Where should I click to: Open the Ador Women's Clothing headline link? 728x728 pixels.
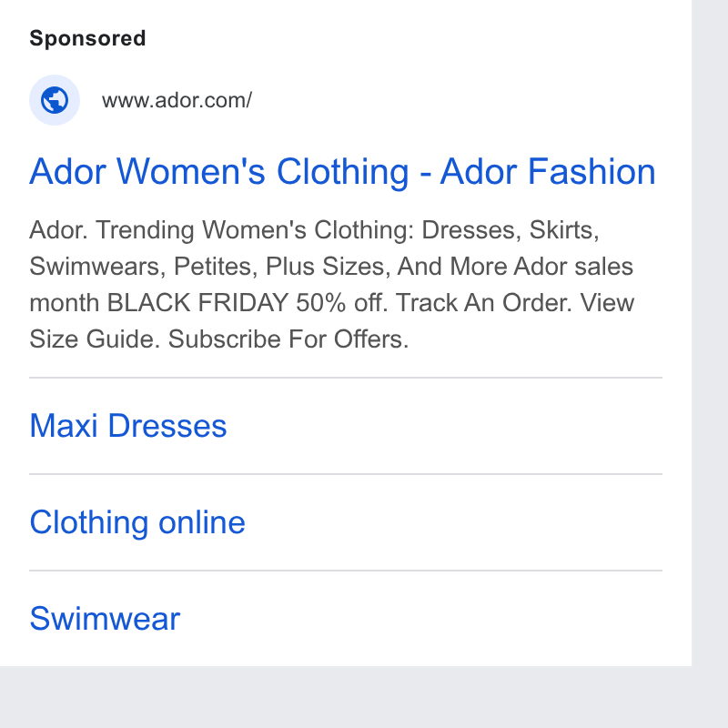pos(342,172)
